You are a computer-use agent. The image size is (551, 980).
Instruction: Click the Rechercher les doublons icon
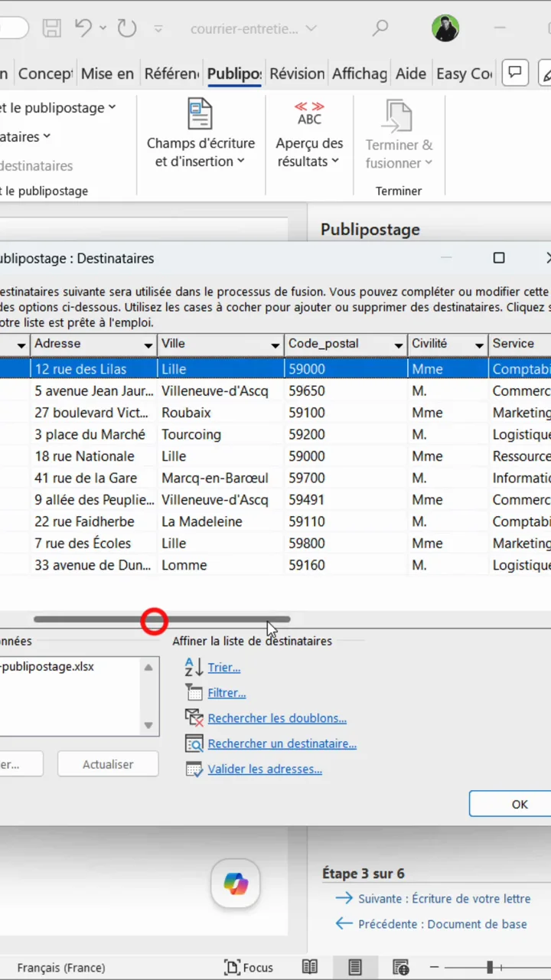[194, 717]
